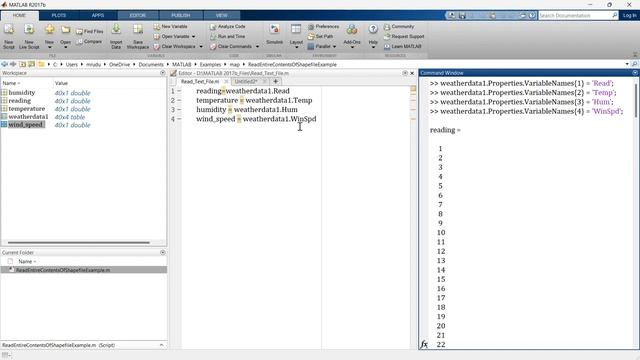Expand the Clear Commands dropdown arrow
Viewport: 640px width, 360px height.
coord(257,47)
